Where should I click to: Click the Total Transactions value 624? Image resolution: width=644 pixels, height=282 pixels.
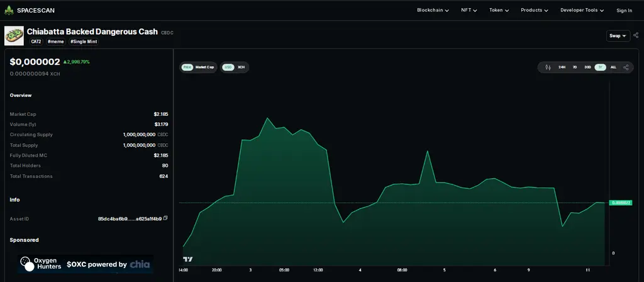(164, 176)
